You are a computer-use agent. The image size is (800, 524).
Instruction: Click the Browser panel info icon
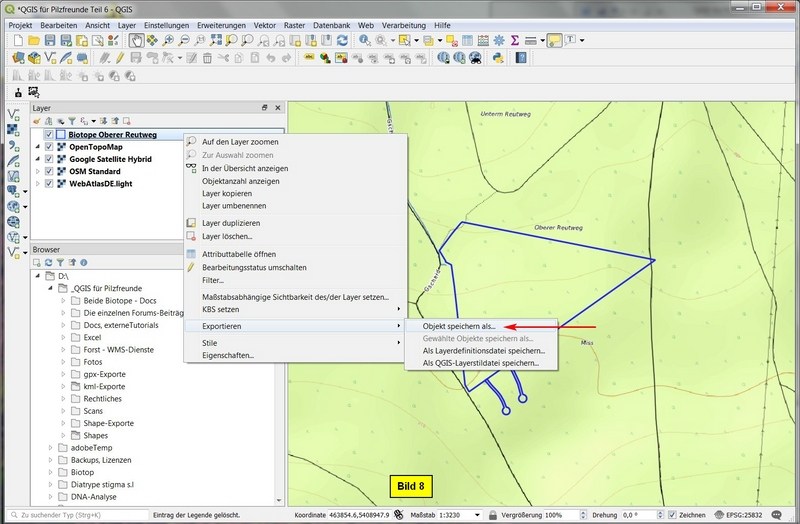(84, 263)
